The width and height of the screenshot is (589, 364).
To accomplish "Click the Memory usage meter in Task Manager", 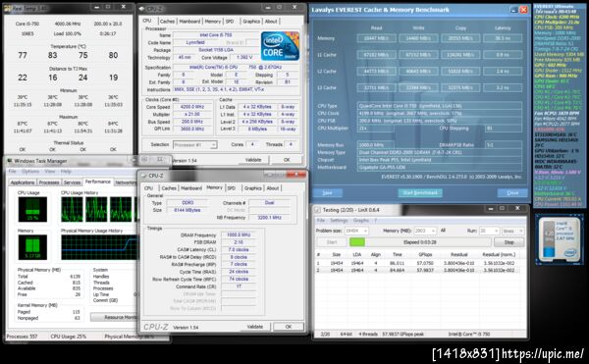I will point(32,247).
